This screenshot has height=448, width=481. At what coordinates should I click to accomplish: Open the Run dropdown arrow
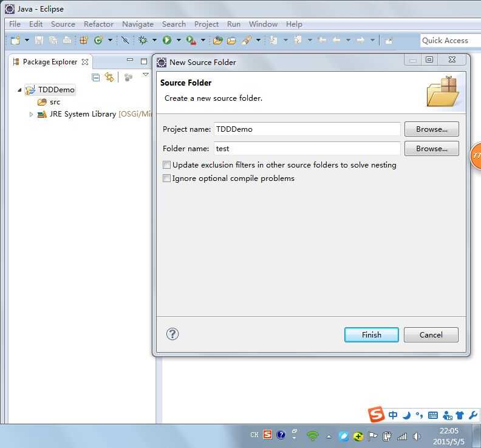179,40
